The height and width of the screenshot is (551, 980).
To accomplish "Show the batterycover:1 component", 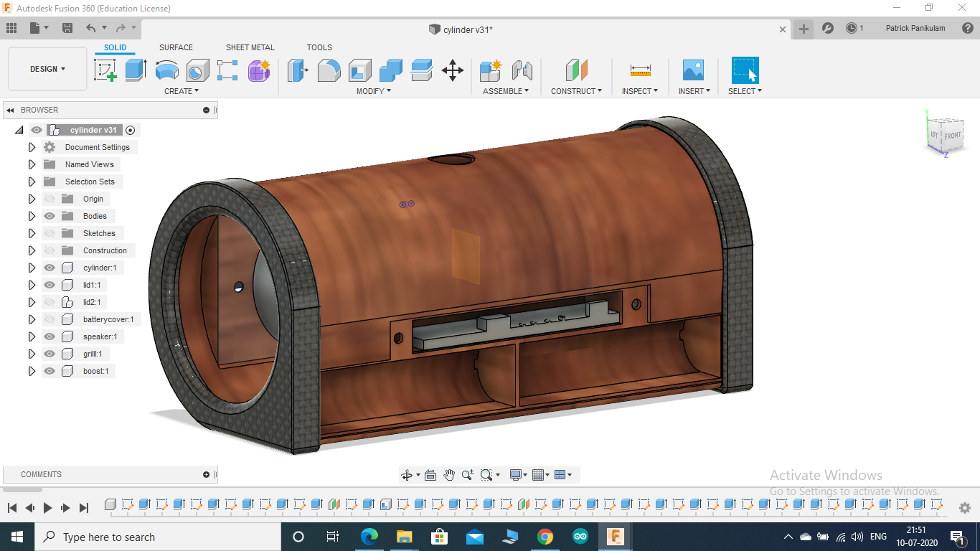I will coord(50,319).
